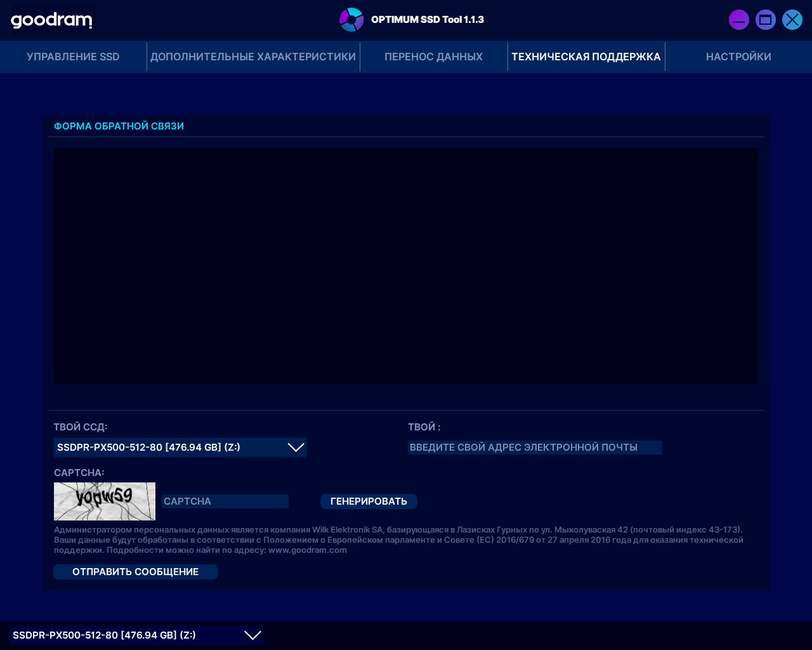812x650 pixels.
Task: Click the Goodram logo
Action: click(x=51, y=20)
